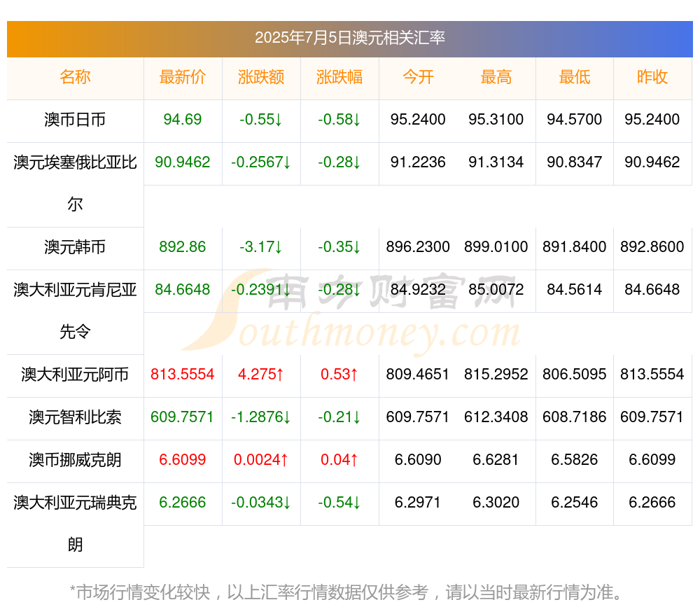Screen dimensions: 700x614
Task: Click the high value '95.3100'
Action: [x=496, y=120]
